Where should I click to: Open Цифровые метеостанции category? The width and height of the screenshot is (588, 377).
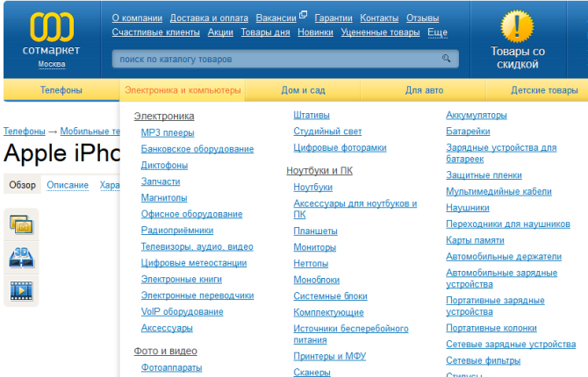[194, 263]
